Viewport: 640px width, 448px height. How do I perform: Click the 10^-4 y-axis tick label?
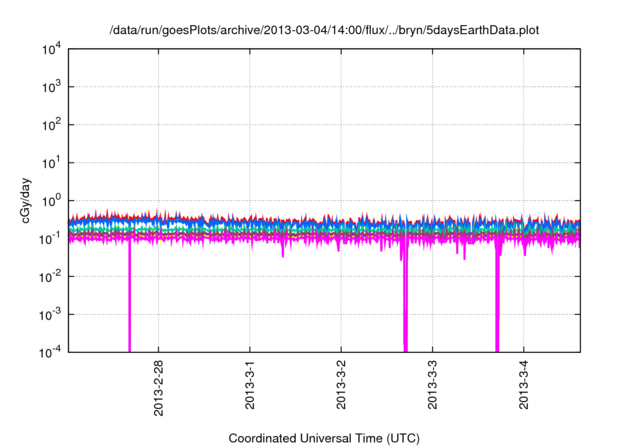(x=50, y=352)
